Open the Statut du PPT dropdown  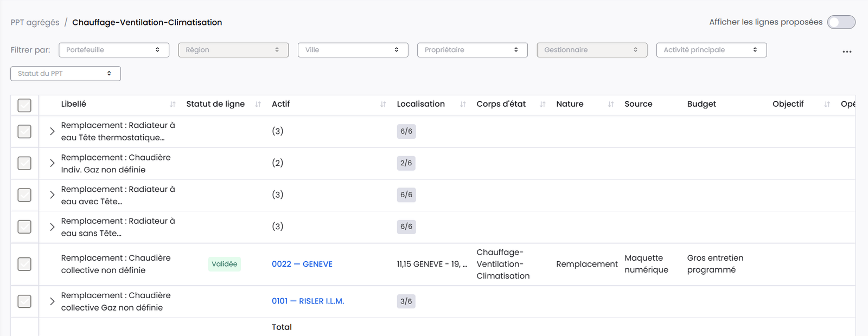click(66, 74)
